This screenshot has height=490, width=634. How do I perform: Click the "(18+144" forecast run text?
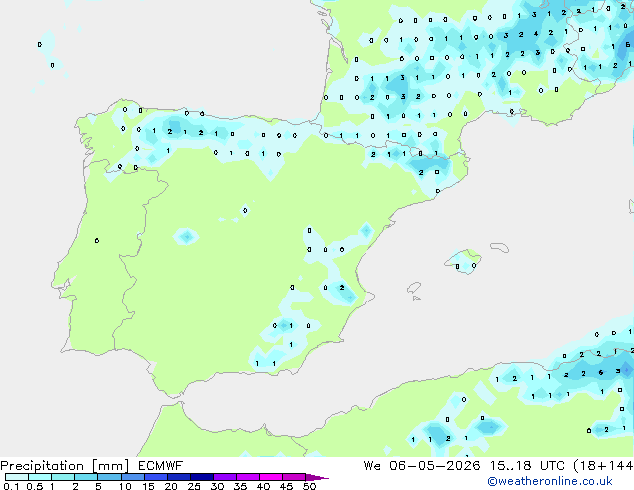click(x=603, y=466)
